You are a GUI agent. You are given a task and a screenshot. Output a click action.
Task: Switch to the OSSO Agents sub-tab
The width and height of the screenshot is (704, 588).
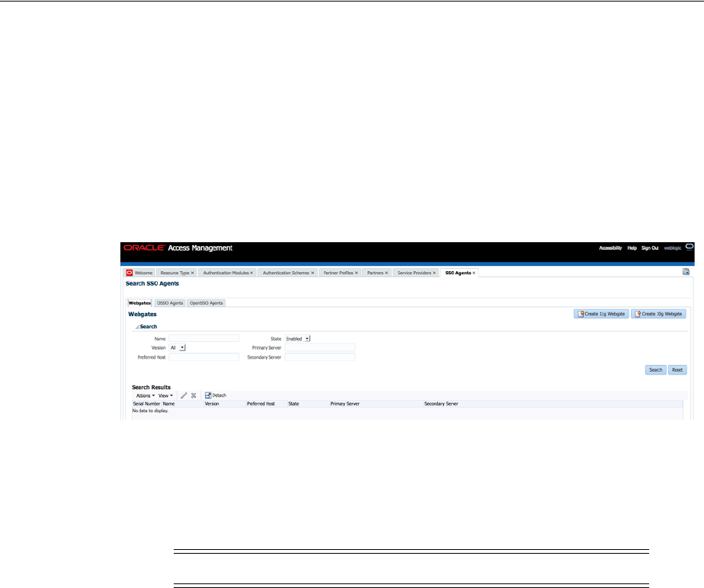point(170,303)
